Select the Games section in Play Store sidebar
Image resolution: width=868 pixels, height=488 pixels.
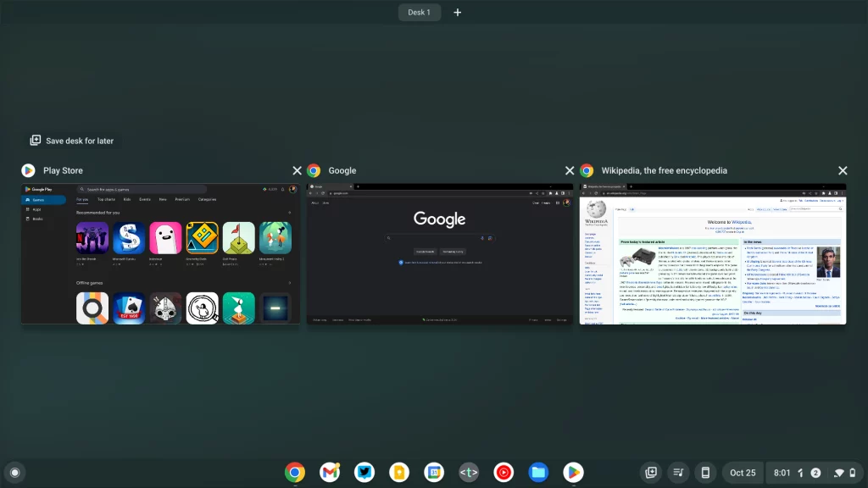tap(39, 200)
